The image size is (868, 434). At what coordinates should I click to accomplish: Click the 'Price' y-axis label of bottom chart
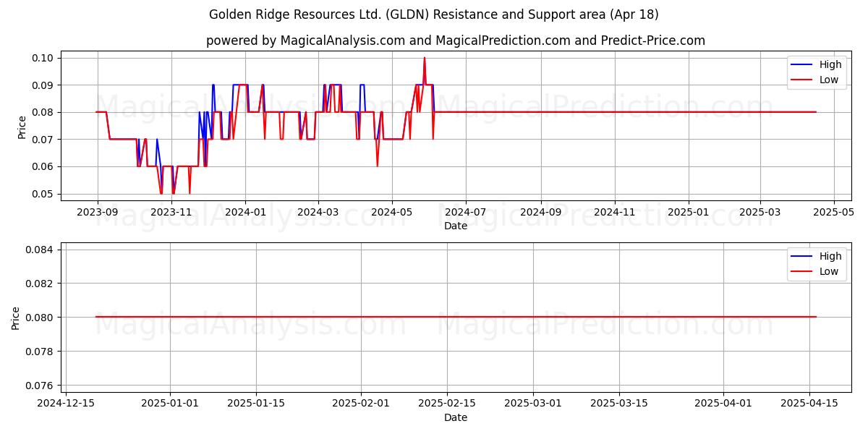[x=16, y=318]
